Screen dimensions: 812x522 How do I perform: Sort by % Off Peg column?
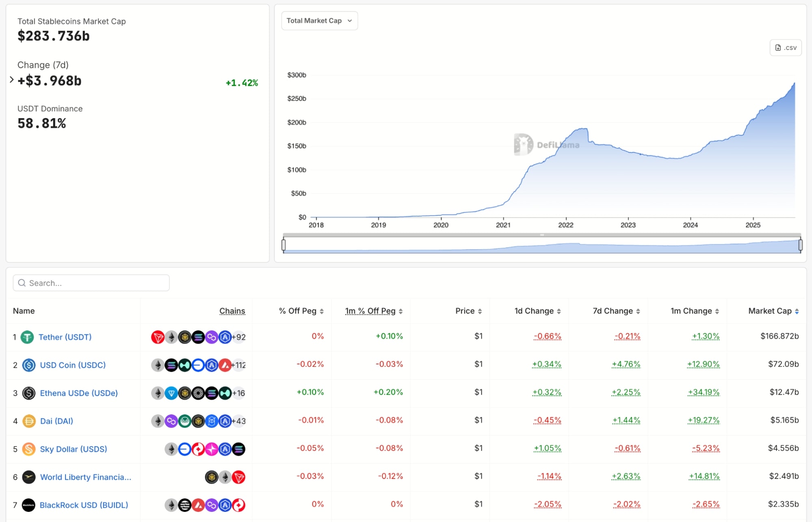coord(301,311)
